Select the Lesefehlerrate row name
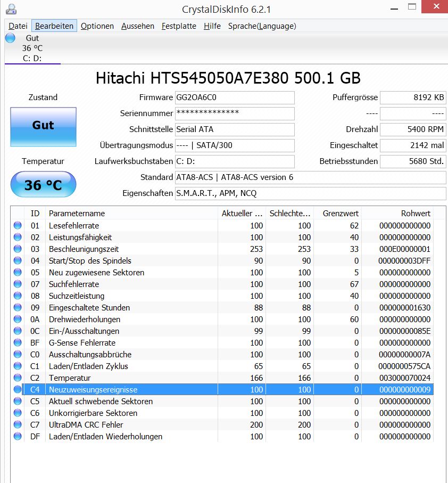Screen dimensions: 448x483 tap(74, 225)
